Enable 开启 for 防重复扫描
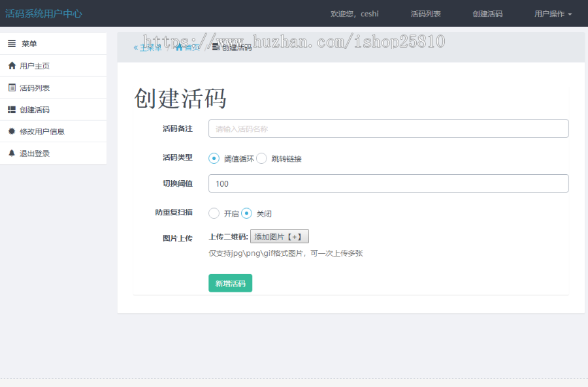Viewport: 588px width, 387px height. tap(214, 213)
